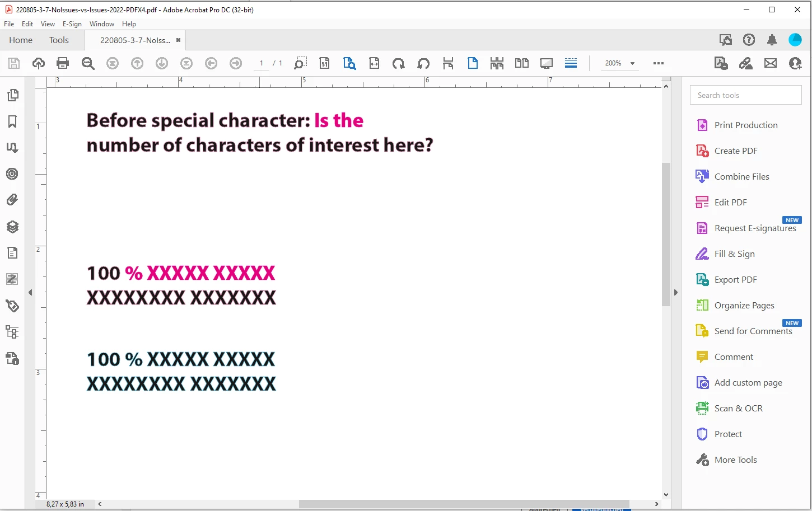The height and width of the screenshot is (511, 812).
Task: Choose Fit Width page icon
Action: (x=374, y=63)
